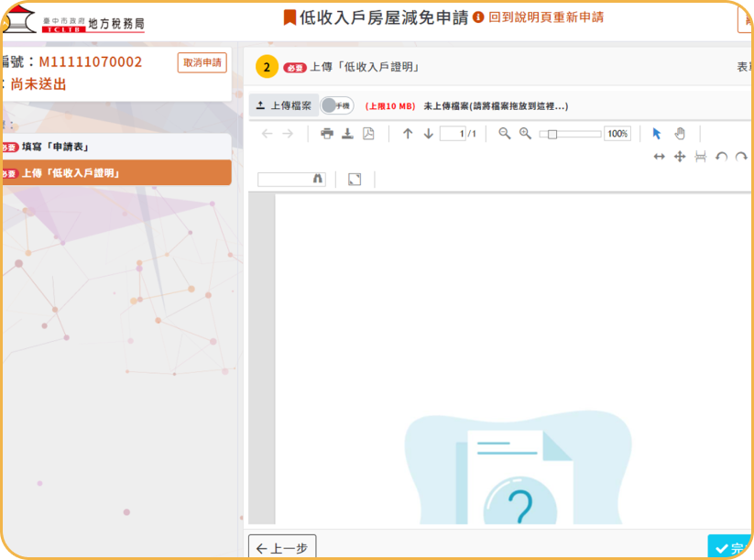Image resolution: width=754 pixels, height=560 pixels.
Task: Go to next page with down arrow
Action: [x=428, y=134]
